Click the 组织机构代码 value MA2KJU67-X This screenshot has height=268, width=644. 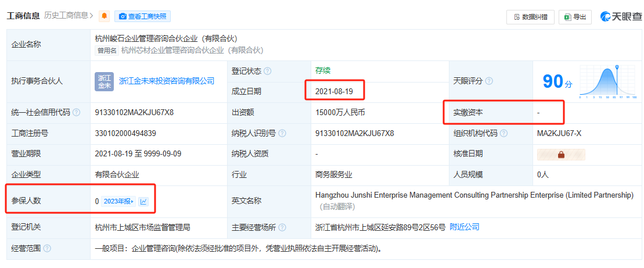click(559, 133)
